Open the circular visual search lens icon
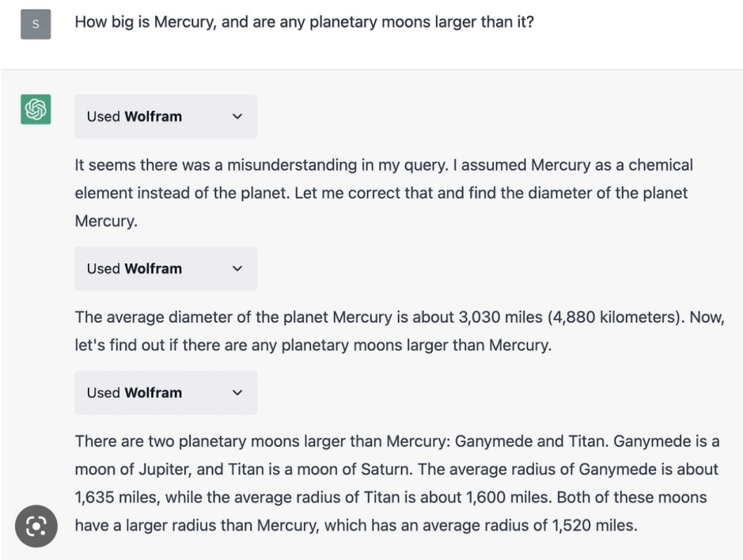Viewport: 743px width, 560px height. coord(36,526)
